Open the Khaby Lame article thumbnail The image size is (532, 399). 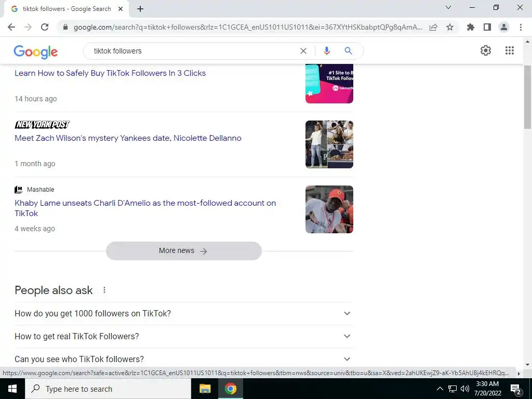click(x=329, y=209)
